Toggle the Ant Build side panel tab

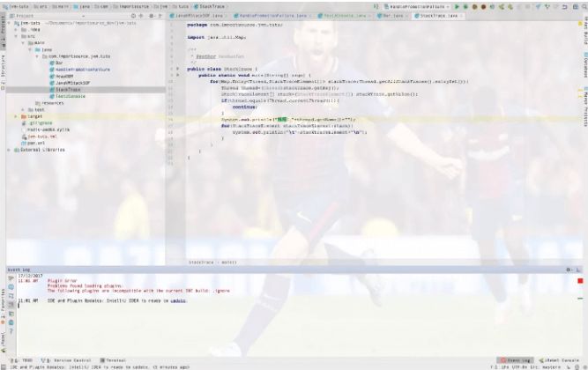pyautogui.click(x=585, y=32)
